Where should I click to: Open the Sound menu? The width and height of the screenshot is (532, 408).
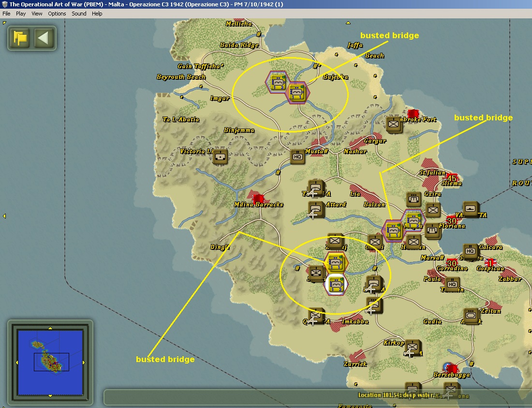79,14
